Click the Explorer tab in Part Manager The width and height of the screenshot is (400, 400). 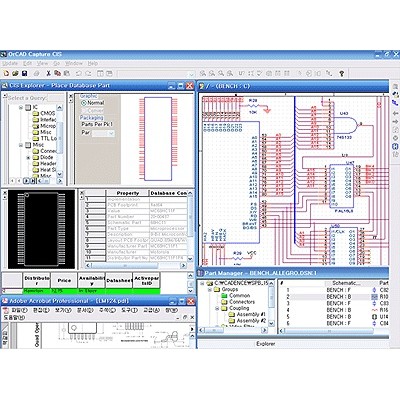click(266, 344)
